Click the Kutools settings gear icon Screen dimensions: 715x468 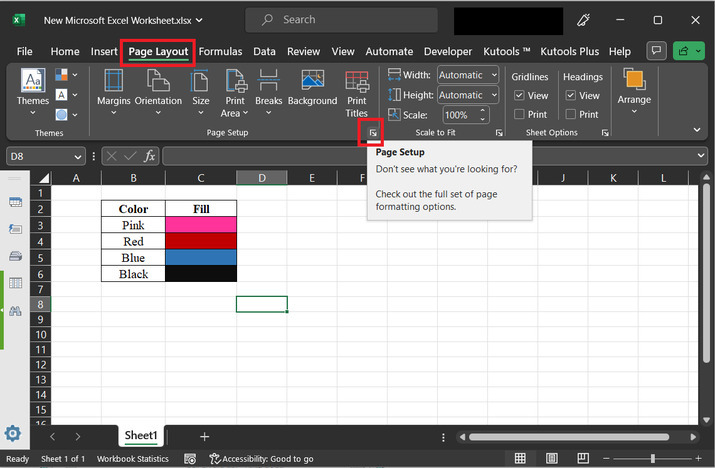tap(13, 433)
